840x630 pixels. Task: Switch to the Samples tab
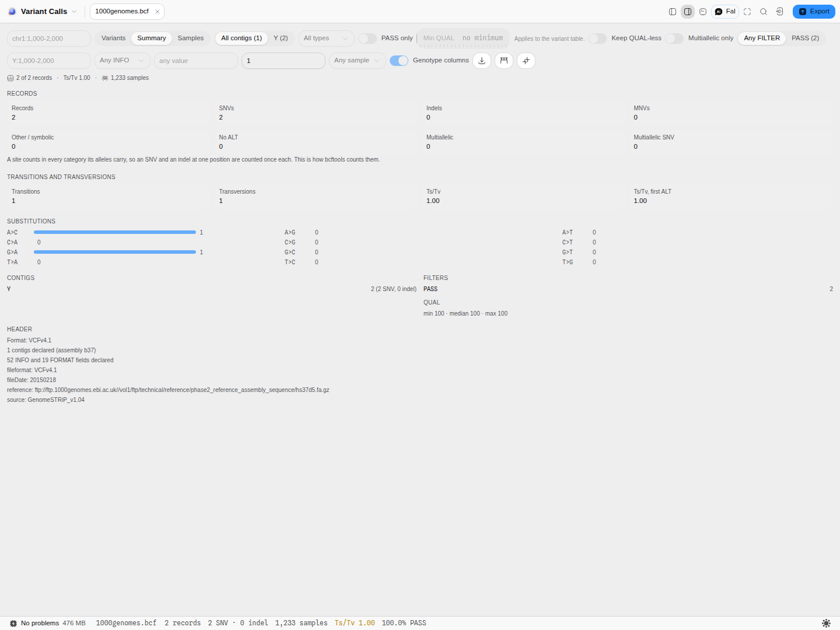click(191, 38)
